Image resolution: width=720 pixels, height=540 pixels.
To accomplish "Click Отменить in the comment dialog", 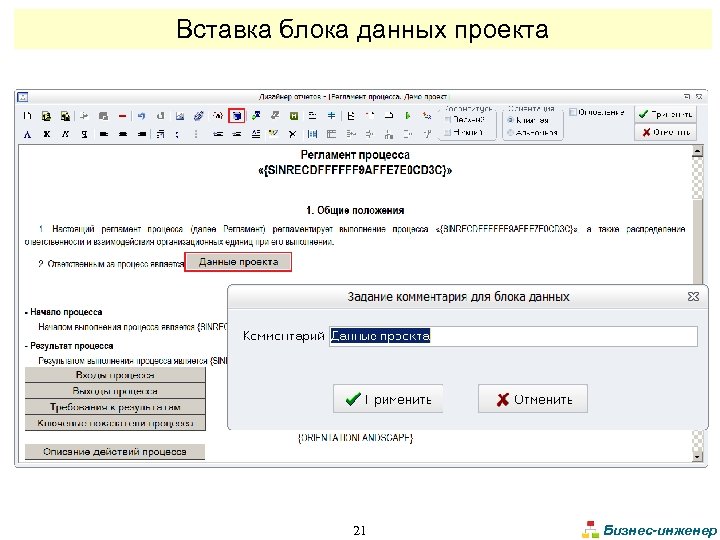I will [x=533, y=399].
